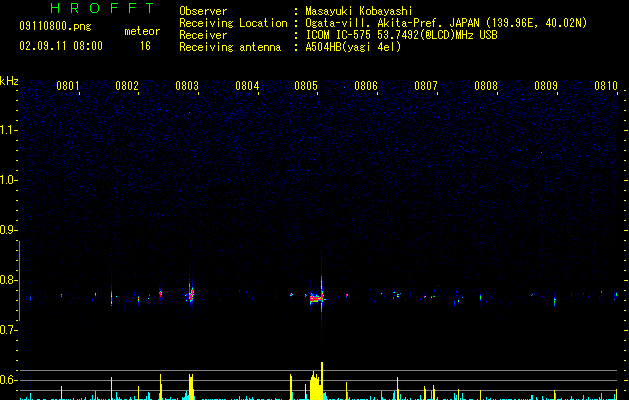The width and height of the screenshot is (629, 400).
Task: Click the 0.6 kHz axis label
Action: (8, 380)
